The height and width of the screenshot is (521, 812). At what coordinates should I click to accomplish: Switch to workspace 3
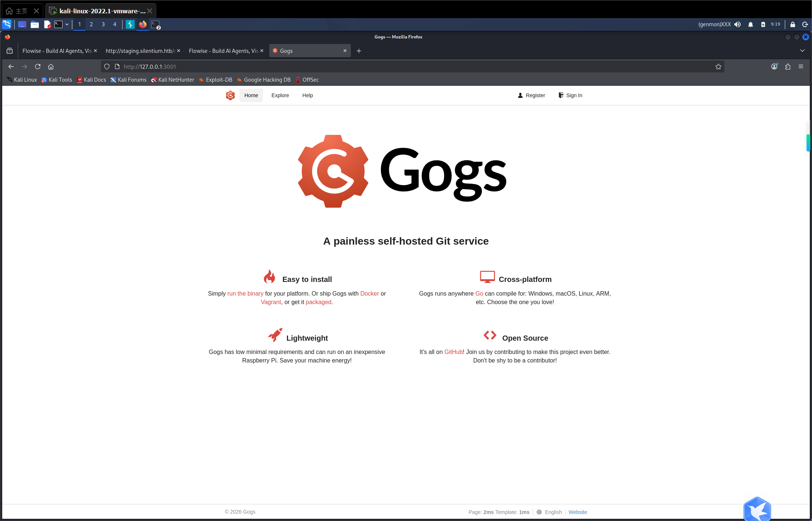coord(103,24)
